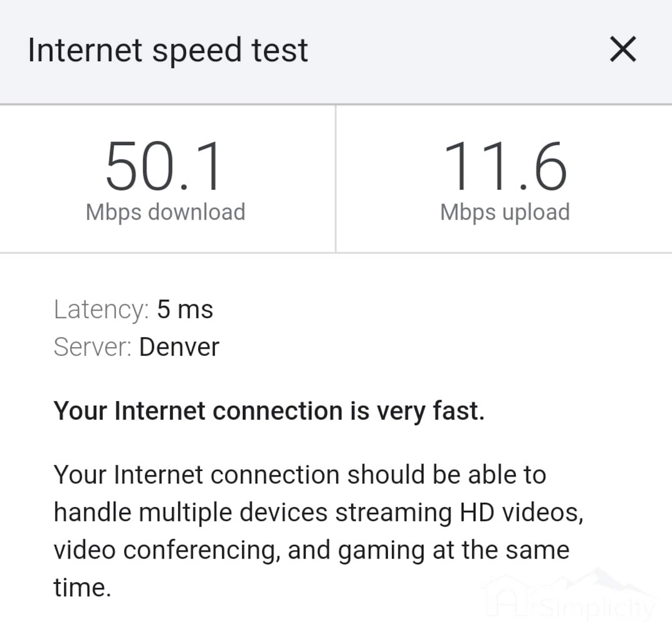The width and height of the screenshot is (672, 636).
Task: Click the "Server:" label
Action: click(92, 347)
